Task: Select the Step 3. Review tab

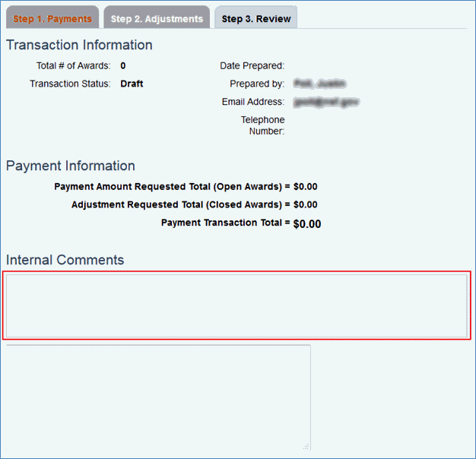Action: pyautogui.click(x=256, y=18)
